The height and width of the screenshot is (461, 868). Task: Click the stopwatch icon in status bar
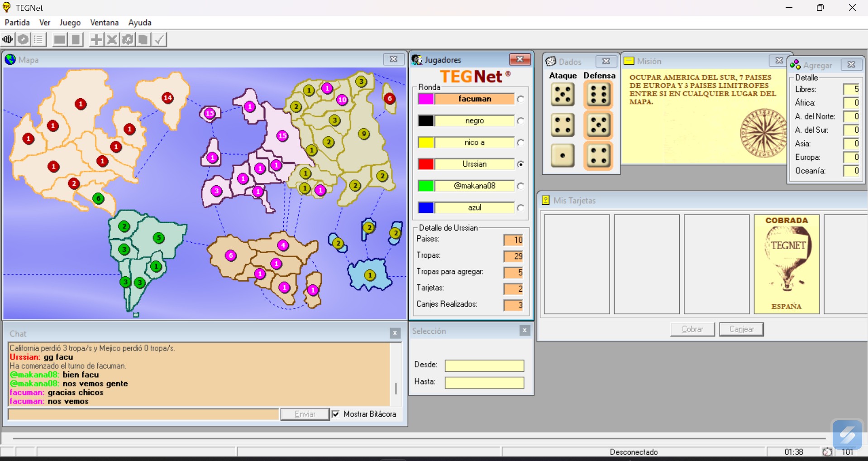point(827,452)
